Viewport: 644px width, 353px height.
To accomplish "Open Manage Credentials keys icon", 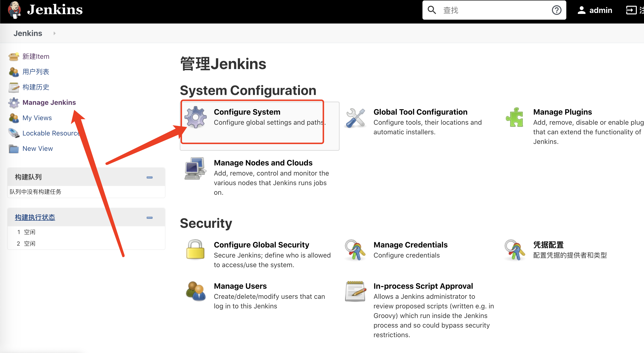I will 355,250.
